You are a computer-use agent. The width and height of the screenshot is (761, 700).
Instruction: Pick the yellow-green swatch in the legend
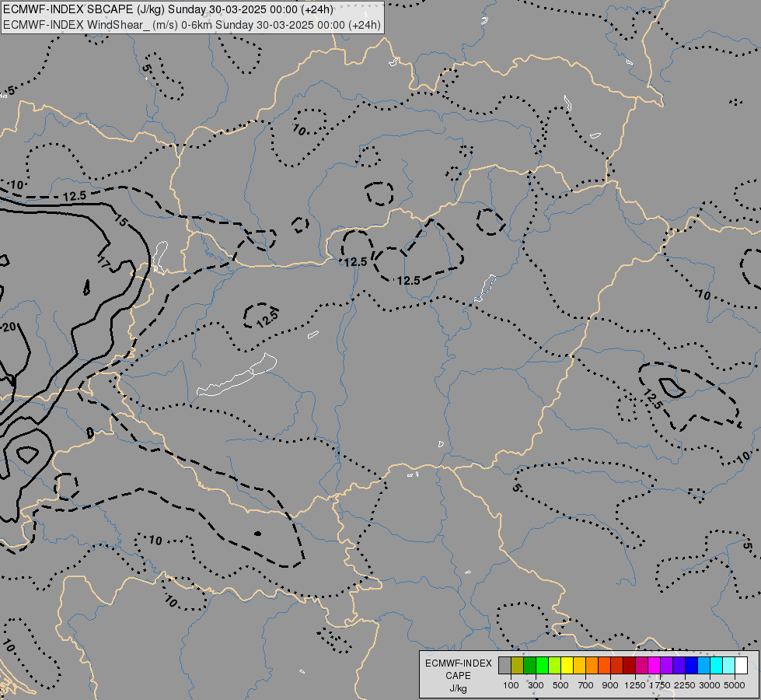click(x=554, y=666)
